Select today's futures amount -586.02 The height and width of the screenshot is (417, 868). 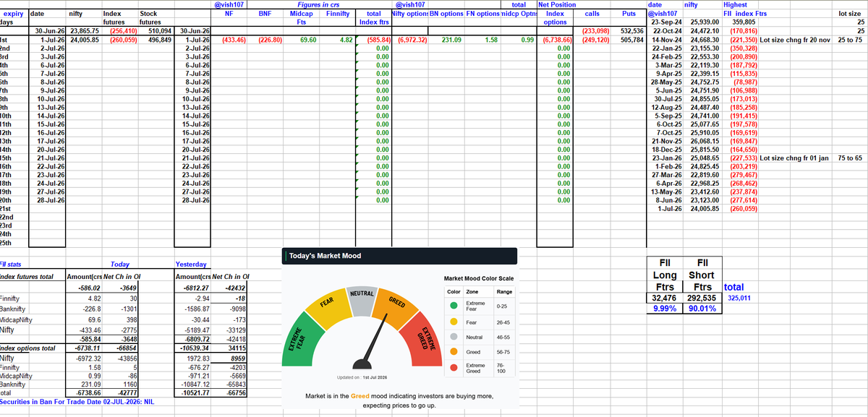[x=88, y=288]
